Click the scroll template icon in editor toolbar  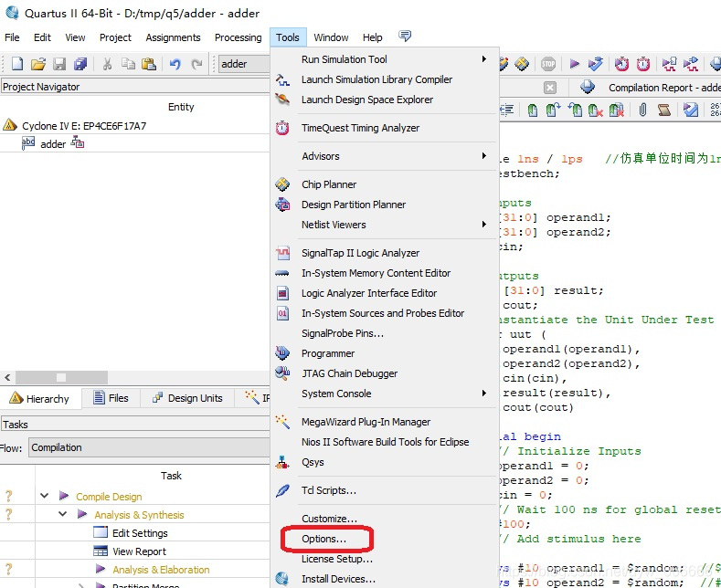[664, 110]
